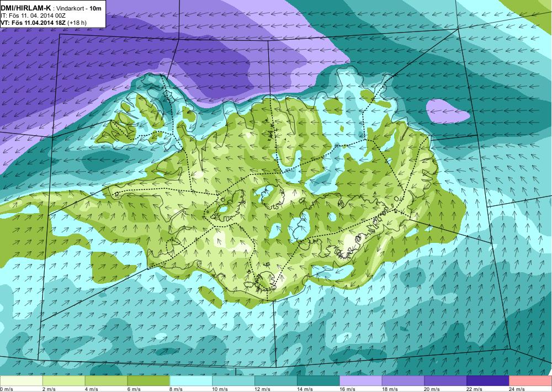Pick the legend swatch between 22 m/s and 24 m/s

488,381
